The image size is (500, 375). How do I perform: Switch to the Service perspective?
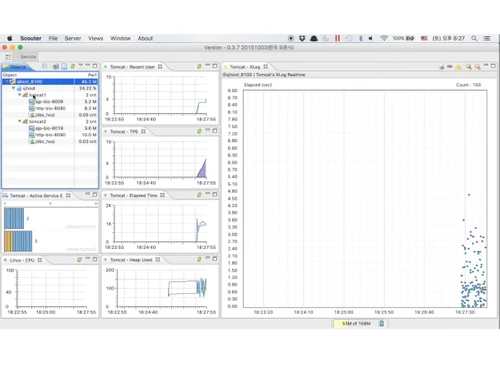click(x=25, y=57)
